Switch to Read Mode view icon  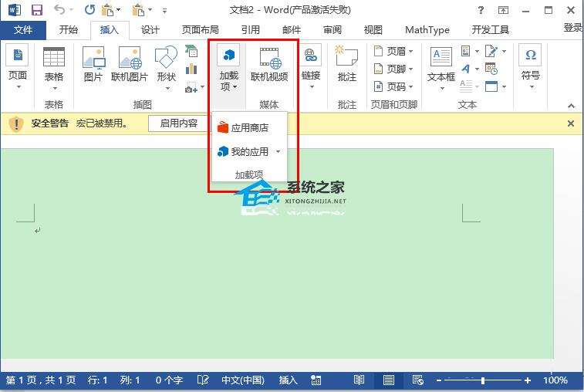[359, 380]
